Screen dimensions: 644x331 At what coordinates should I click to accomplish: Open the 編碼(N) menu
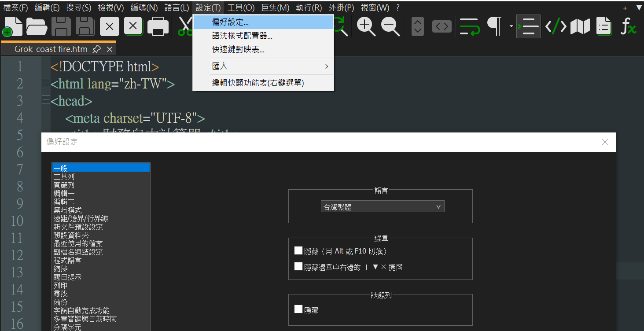pyautogui.click(x=144, y=7)
